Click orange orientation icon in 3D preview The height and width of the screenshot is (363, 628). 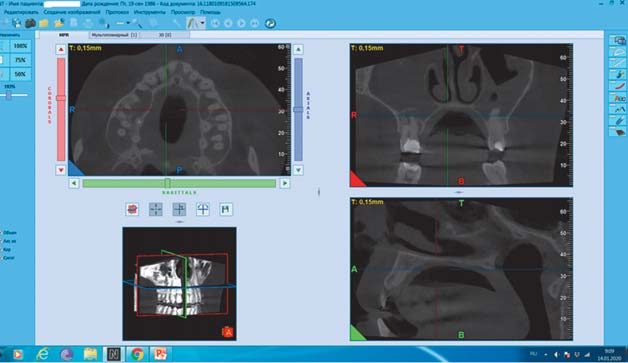coord(227,332)
